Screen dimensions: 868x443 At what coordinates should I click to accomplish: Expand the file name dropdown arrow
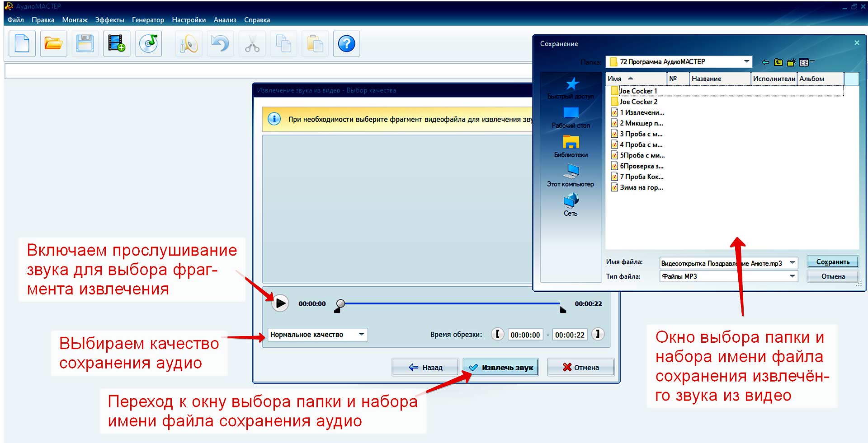point(793,263)
